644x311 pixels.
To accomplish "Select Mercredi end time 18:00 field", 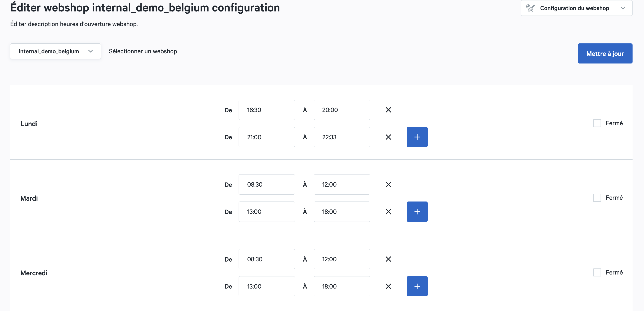I will pos(342,286).
